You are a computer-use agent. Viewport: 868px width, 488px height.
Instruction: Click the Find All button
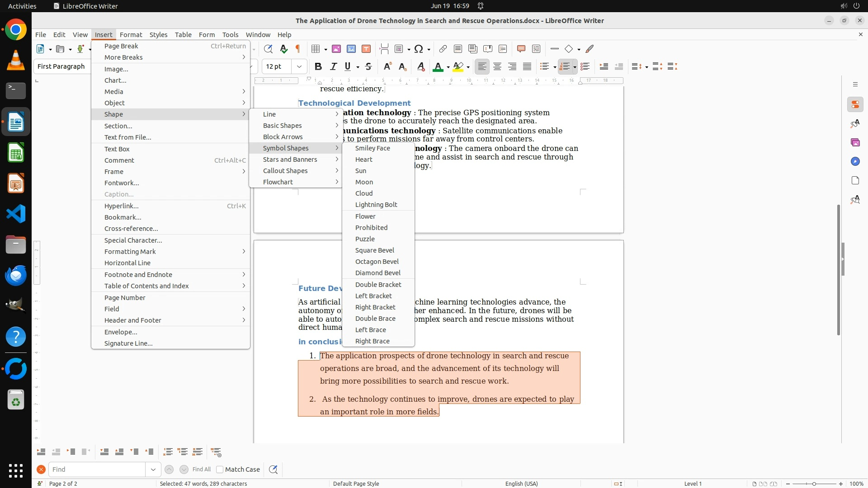pyautogui.click(x=202, y=469)
